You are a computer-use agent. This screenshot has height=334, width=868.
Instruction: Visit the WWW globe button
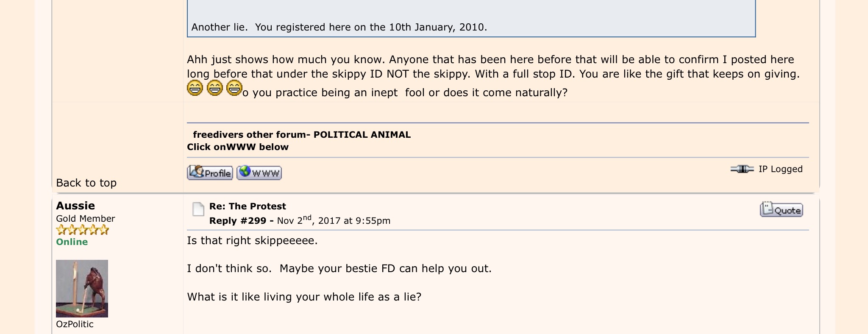[259, 173]
